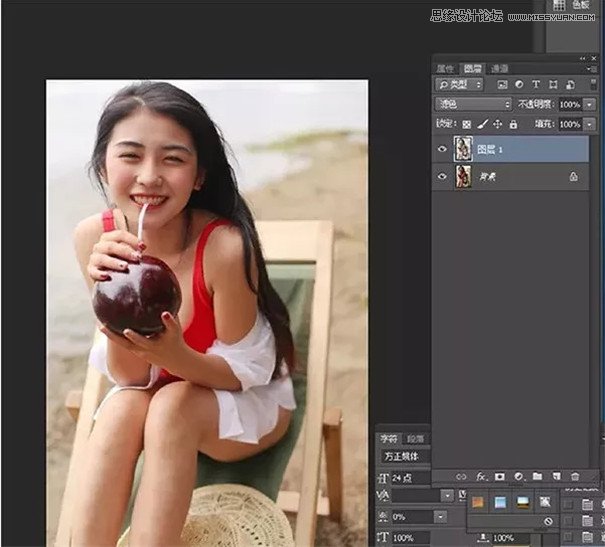
Task: Select the background layer thumbnail
Action: click(x=463, y=176)
